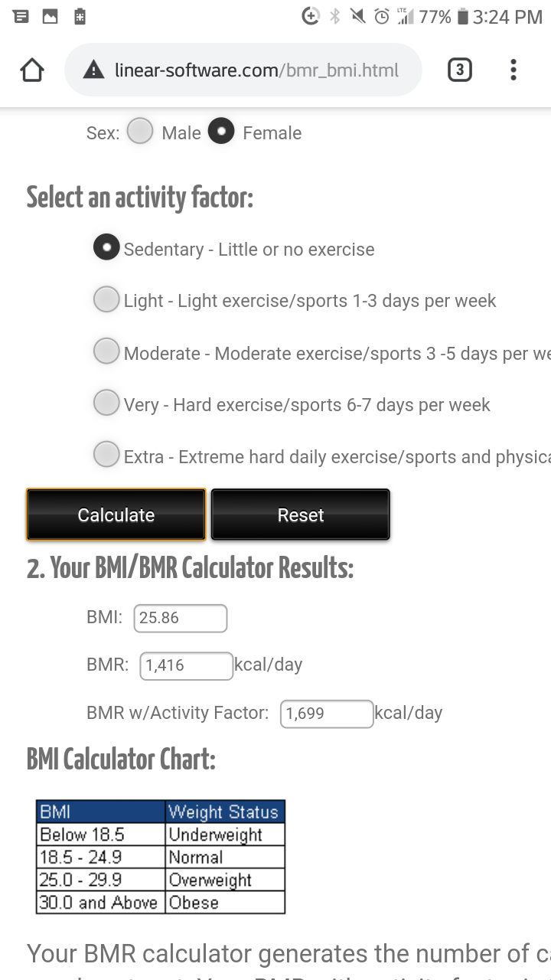Screen dimensions: 551x980
Task: Choose Very hard exercise 6-7 days option
Action: (x=106, y=403)
